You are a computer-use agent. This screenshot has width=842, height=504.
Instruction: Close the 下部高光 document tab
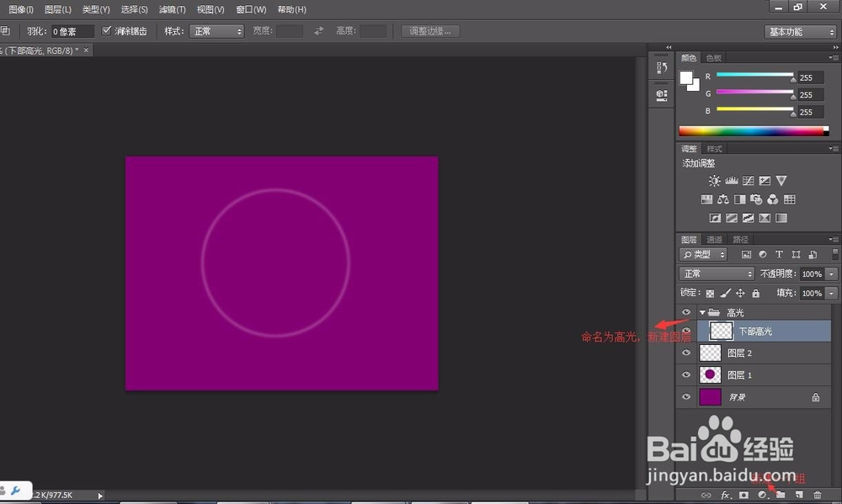click(86, 50)
